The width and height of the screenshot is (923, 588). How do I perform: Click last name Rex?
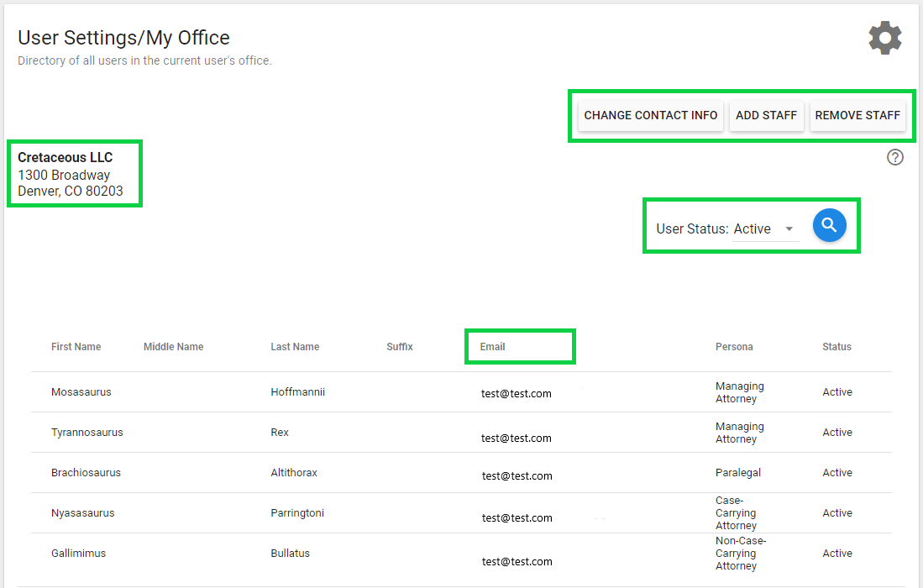click(280, 432)
